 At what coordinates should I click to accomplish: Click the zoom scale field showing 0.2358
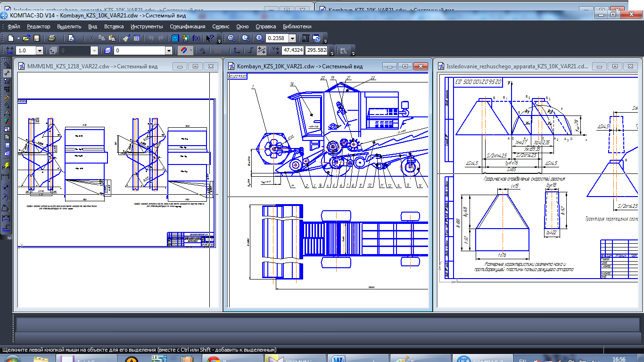click(277, 38)
